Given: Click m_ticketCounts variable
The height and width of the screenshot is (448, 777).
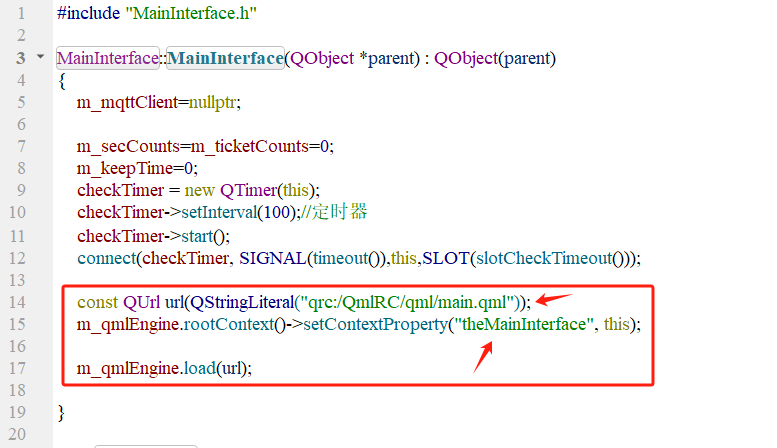Looking at the screenshot, I should click(x=250, y=147).
